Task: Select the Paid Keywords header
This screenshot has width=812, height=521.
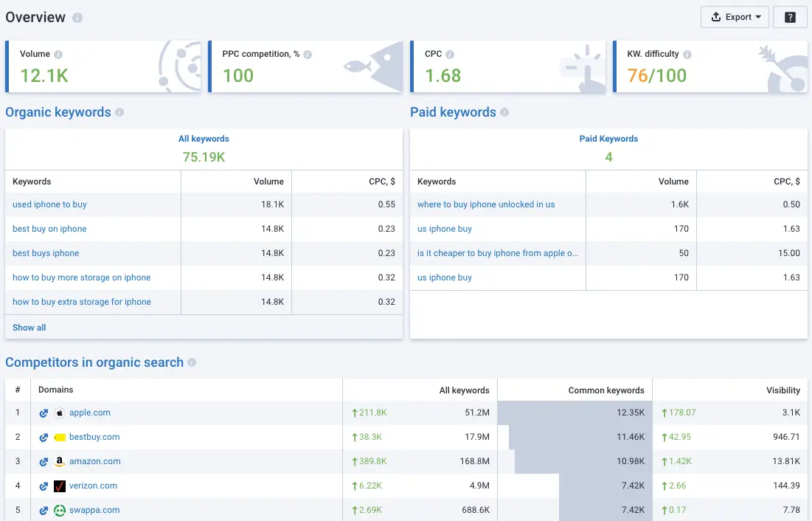Action: (x=608, y=138)
